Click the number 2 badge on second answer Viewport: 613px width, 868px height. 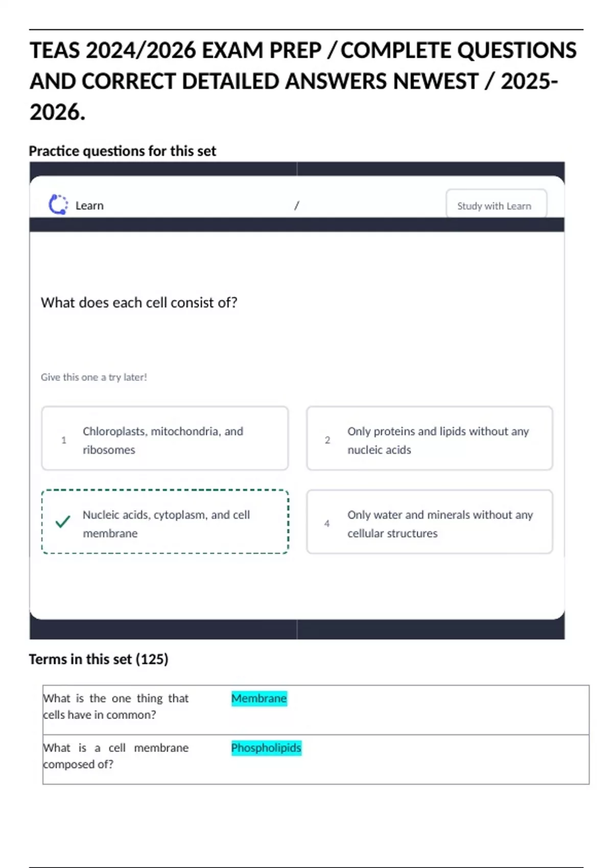point(327,440)
